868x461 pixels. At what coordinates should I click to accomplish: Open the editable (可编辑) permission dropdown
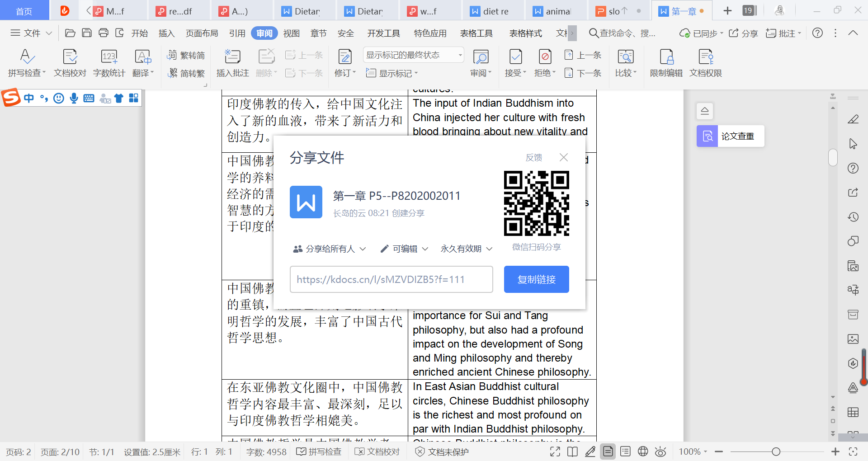[404, 249]
